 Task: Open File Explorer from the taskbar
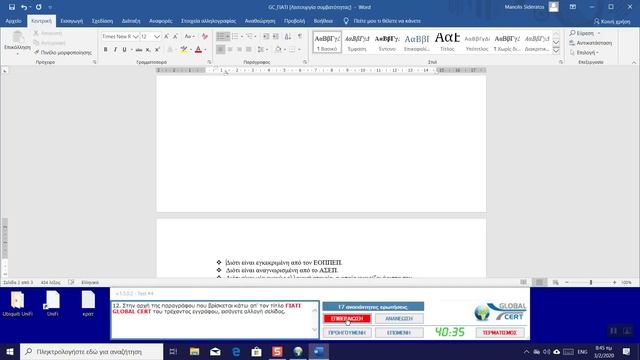194,351
